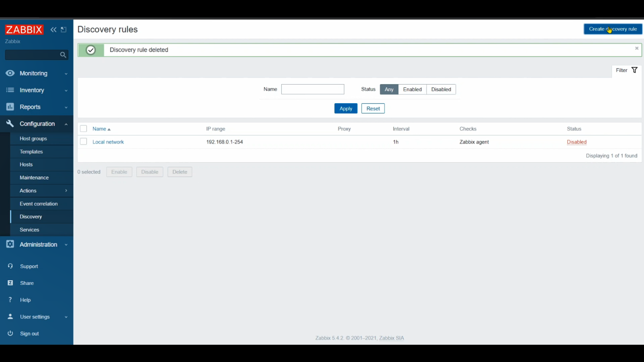Focus the Name filter input field
644x362 pixels.
tap(312, 89)
